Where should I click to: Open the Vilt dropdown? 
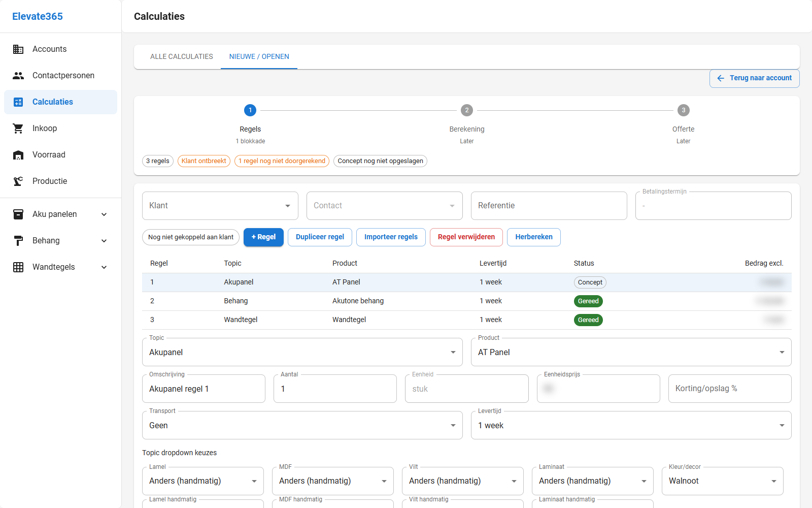click(463, 481)
